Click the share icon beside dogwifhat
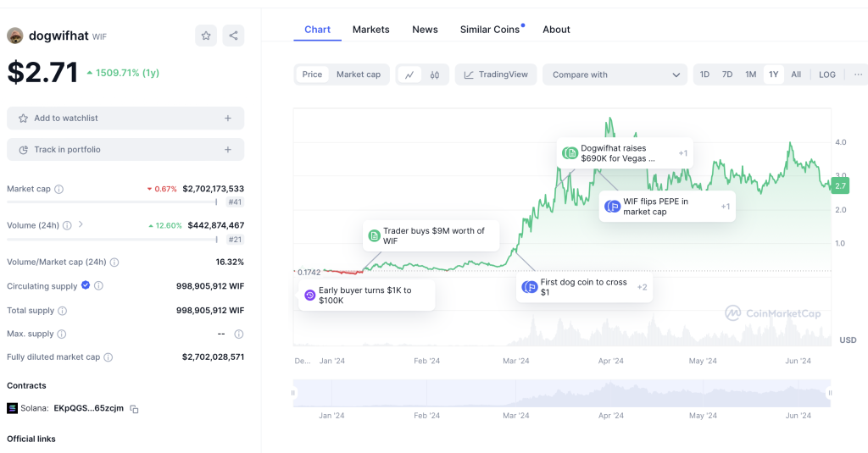 tap(233, 36)
